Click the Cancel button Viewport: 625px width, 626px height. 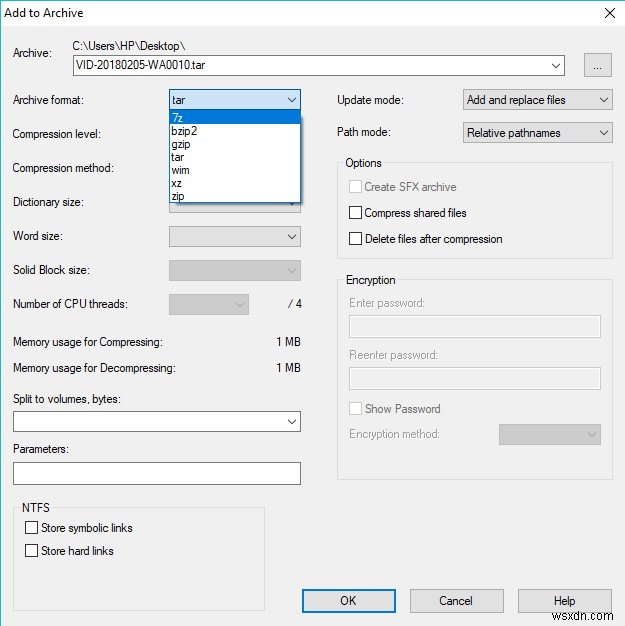click(x=456, y=601)
